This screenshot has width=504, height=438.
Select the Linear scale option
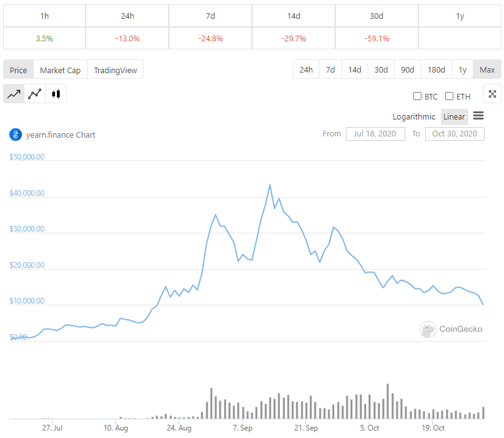click(454, 116)
